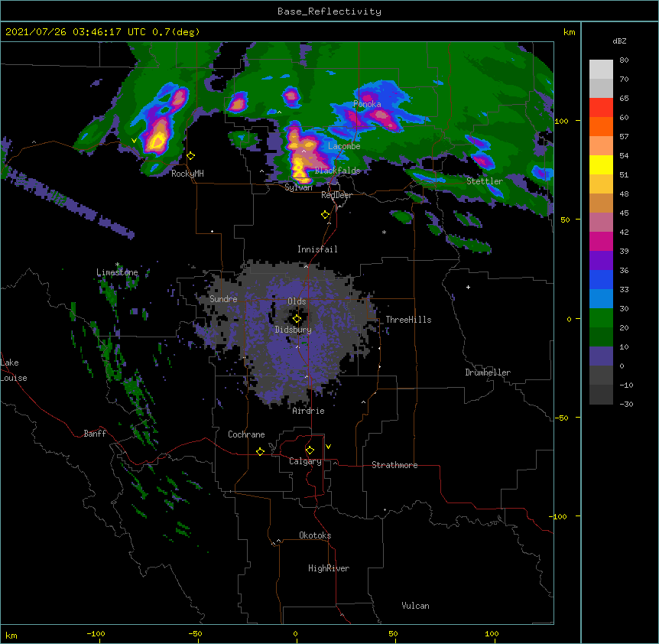Click the yellow V marker beside northwest storm cell
Screen dimensions: 659x644
click(x=134, y=141)
